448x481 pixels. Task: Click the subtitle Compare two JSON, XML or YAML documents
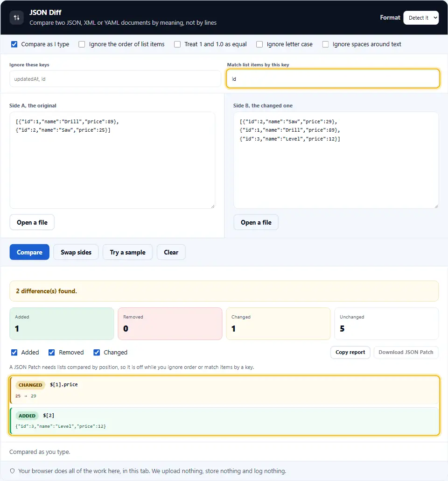(x=123, y=23)
